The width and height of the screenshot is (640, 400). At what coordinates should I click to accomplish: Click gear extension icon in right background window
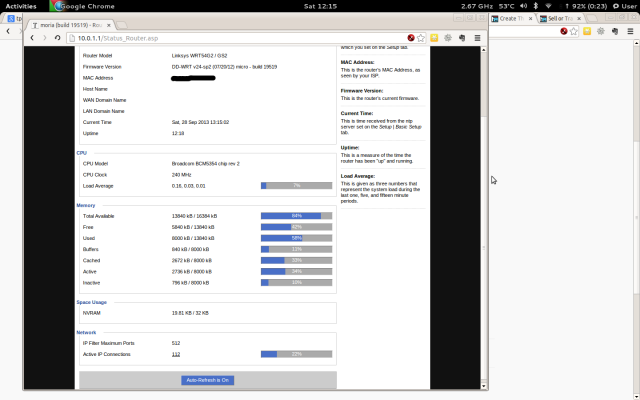coord(601,31)
